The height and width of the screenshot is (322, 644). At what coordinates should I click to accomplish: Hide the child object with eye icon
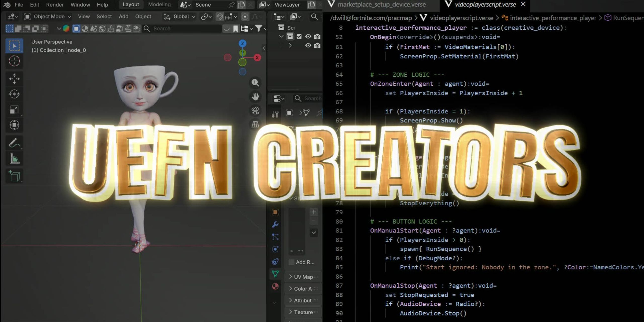click(x=308, y=46)
